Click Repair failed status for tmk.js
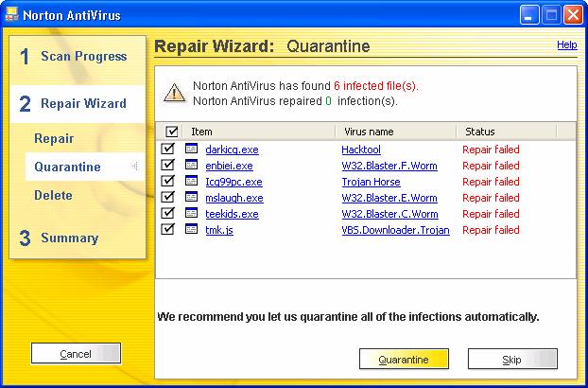Screen dimensions: 588x388 click(x=491, y=230)
